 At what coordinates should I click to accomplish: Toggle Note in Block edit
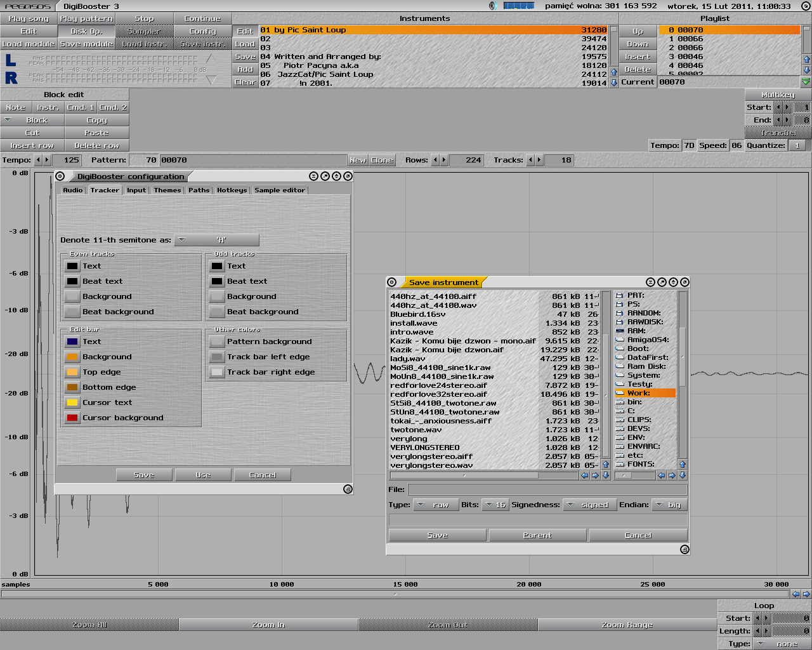(x=16, y=107)
